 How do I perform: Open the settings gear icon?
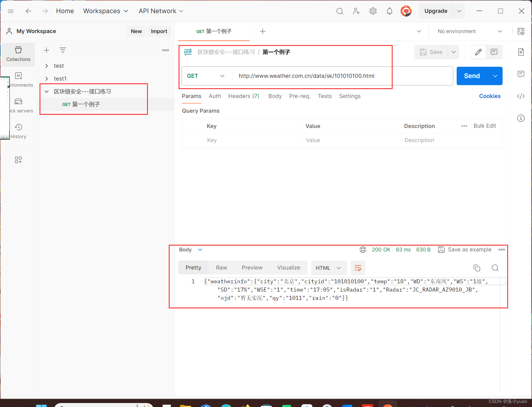point(373,11)
